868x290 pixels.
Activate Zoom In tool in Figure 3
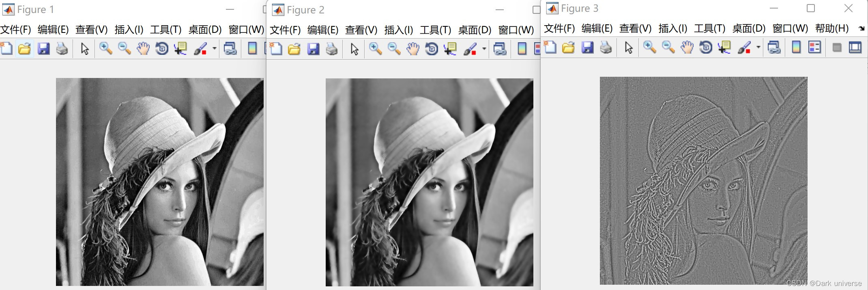click(649, 48)
